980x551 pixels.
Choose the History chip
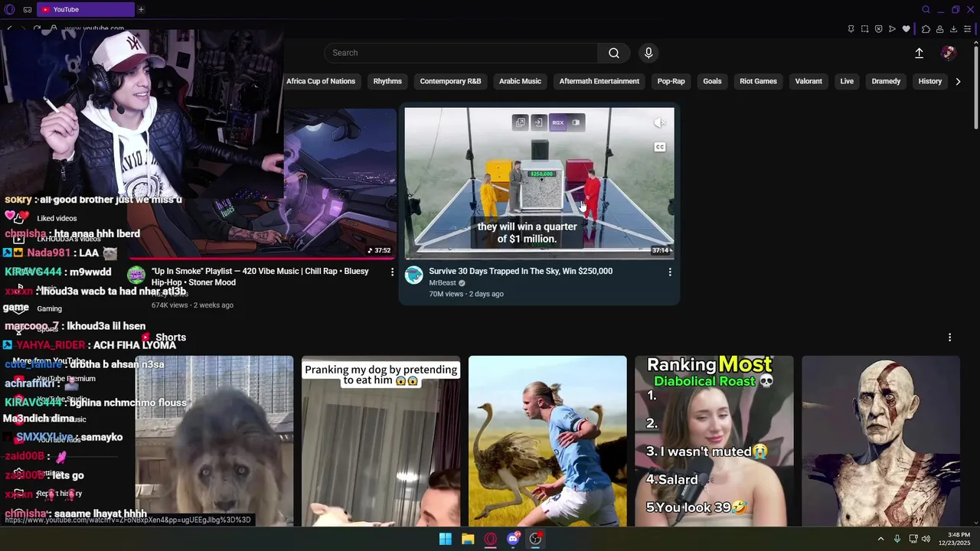[x=929, y=81]
